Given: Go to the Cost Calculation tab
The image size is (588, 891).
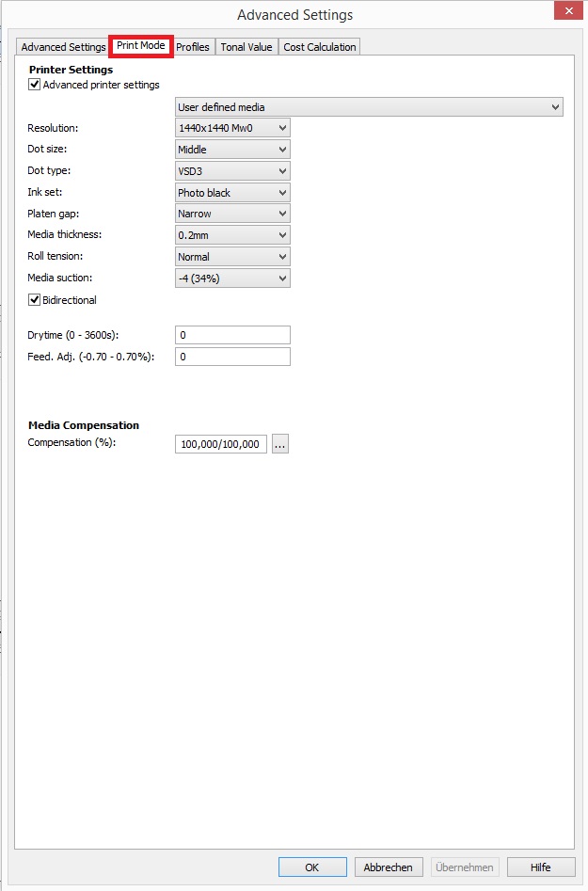Looking at the screenshot, I should coord(320,47).
